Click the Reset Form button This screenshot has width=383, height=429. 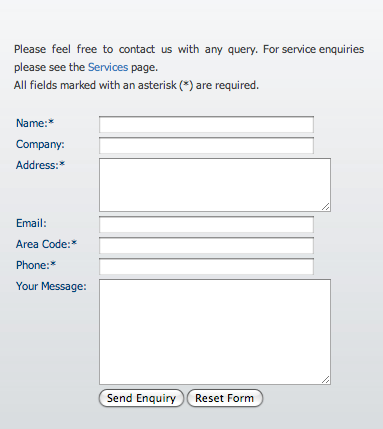pyautogui.click(x=225, y=398)
